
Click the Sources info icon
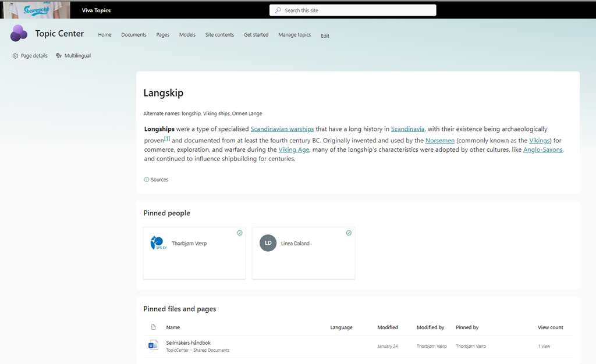point(146,180)
